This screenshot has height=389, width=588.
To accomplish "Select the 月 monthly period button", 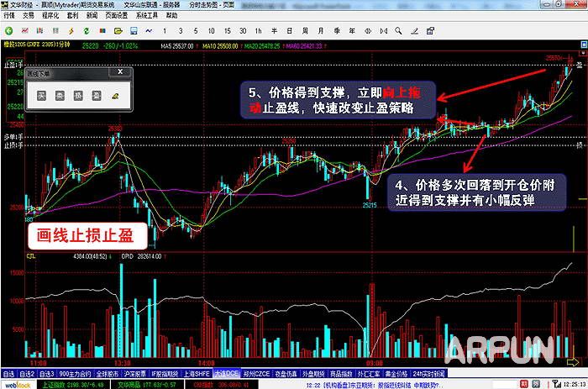I will coord(321,31).
